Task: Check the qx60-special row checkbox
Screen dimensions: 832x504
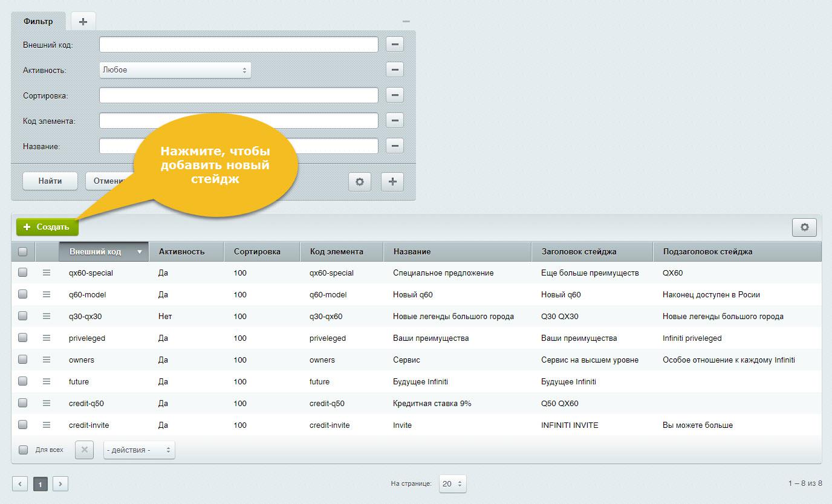Action: click(22, 273)
